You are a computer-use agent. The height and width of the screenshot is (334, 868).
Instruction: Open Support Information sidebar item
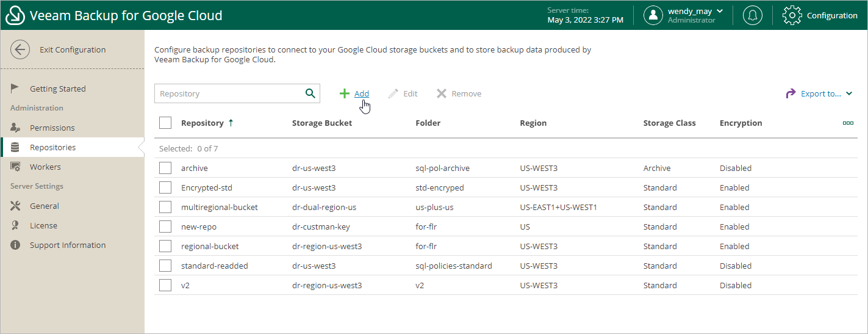click(68, 245)
